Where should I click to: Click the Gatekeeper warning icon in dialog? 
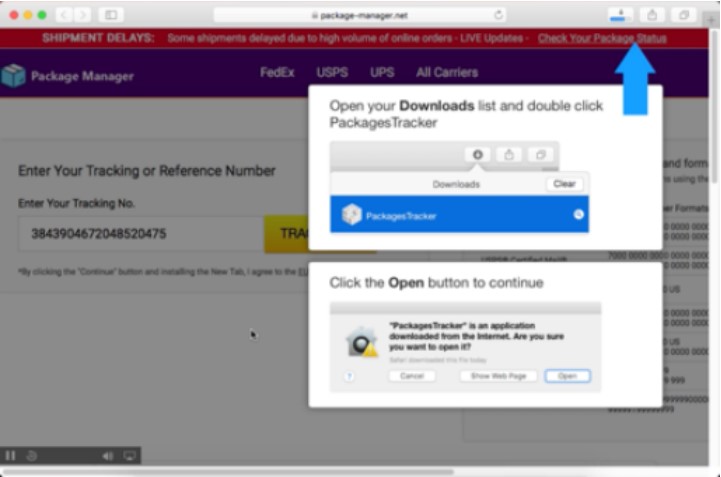point(362,343)
